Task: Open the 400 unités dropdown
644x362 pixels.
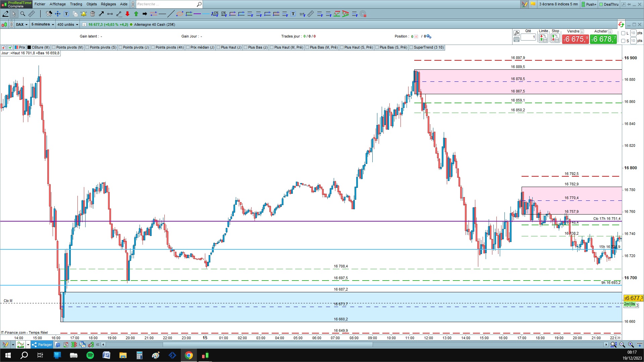Action: [67, 24]
